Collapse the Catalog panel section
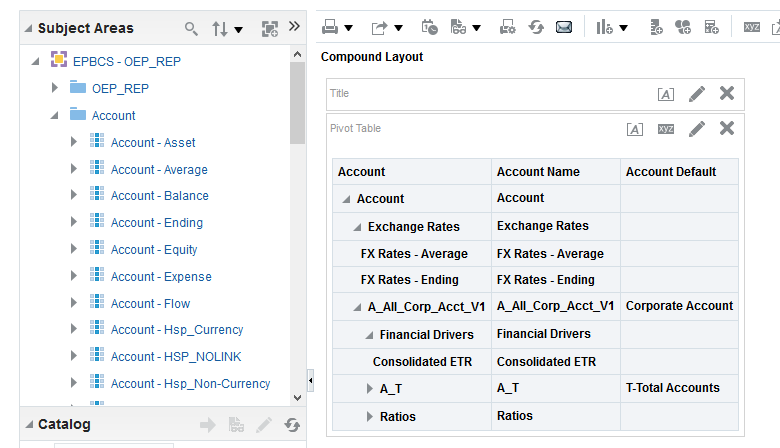Viewport: 780px width, 448px height. pyautogui.click(x=28, y=424)
